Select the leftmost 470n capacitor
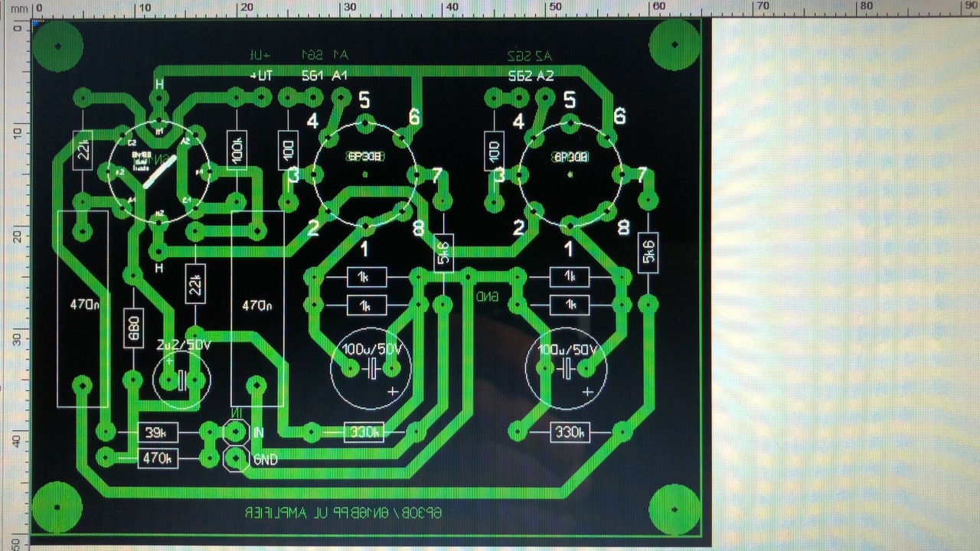Viewport: 980px width, 551px height. (x=82, y=308)
